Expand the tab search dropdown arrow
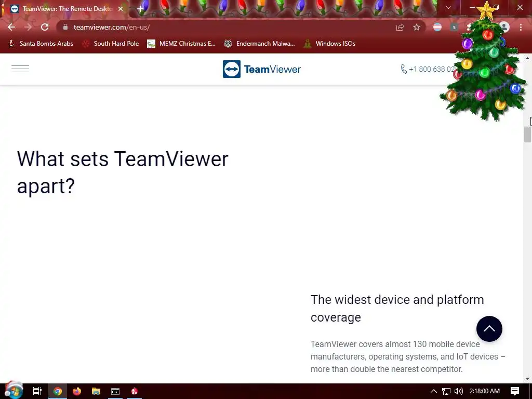Viewport: 532px width, 399px height. [x=448, y=7]
